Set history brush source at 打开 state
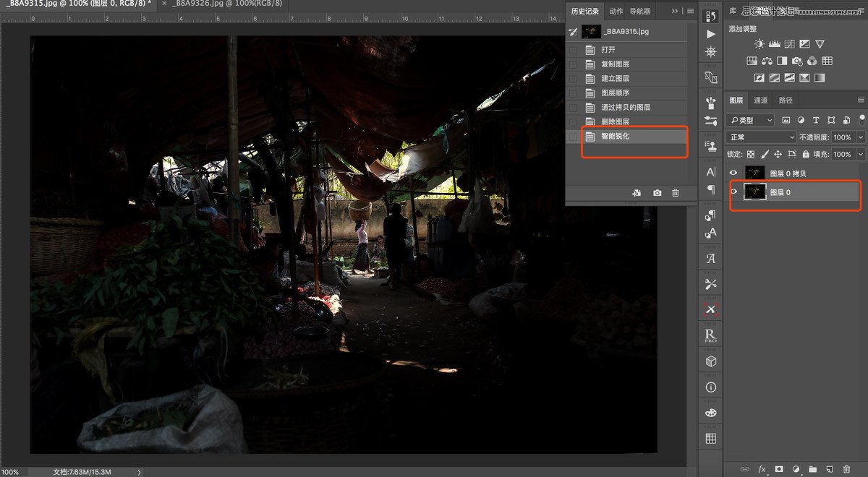The width and height of the screenshot is (868, 477). [x=573, y=50]
